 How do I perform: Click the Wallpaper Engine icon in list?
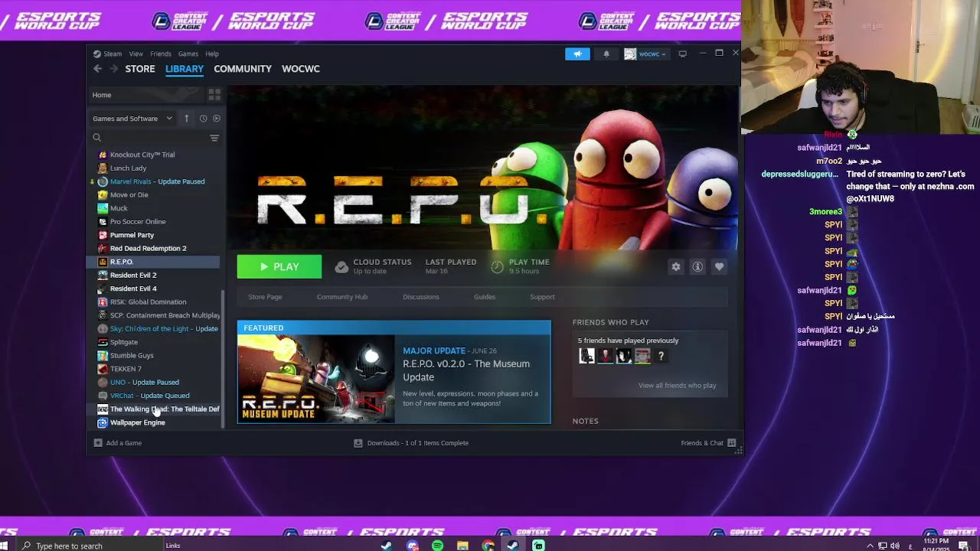pyautogui.click(x=103, y=422)
